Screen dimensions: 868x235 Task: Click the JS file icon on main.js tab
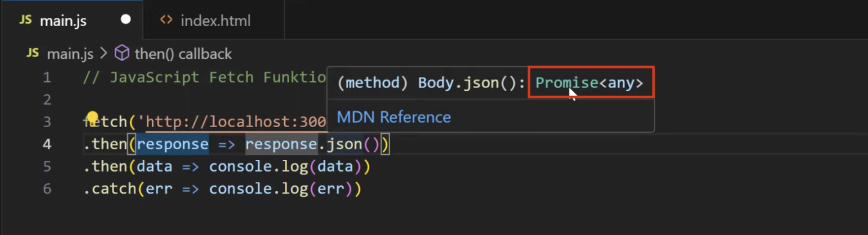click(x=25, y=20)
